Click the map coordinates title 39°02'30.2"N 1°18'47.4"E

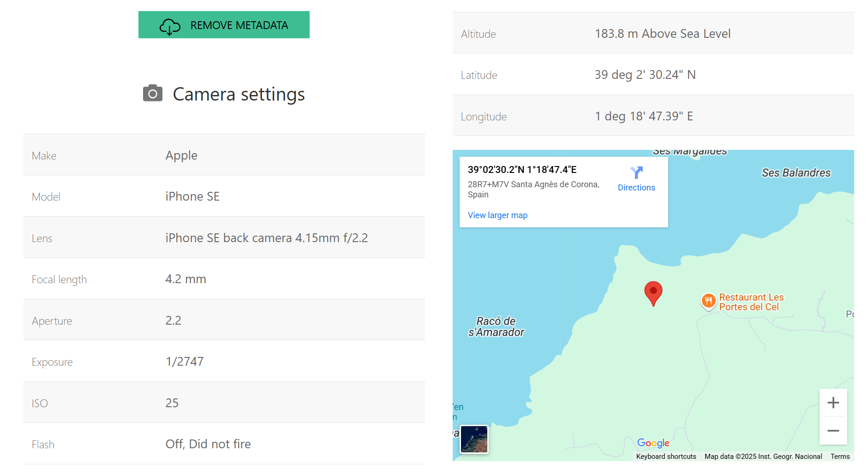click(x=522, y=170)
